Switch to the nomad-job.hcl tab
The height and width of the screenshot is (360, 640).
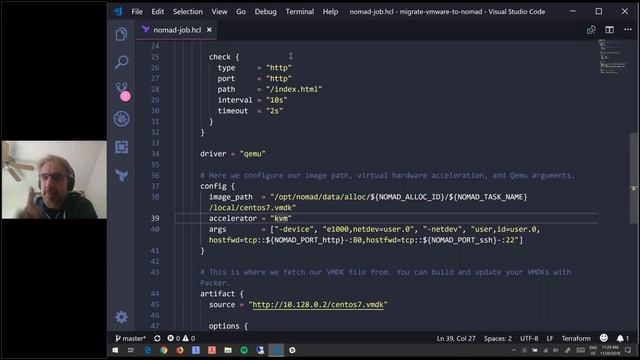(x=176, y=30)
